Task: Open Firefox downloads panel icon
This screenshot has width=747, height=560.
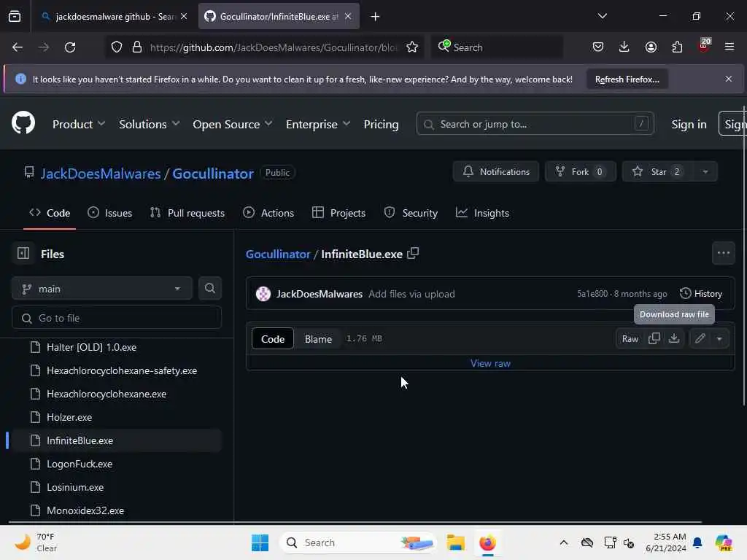Action: click(x=624, y=47)
